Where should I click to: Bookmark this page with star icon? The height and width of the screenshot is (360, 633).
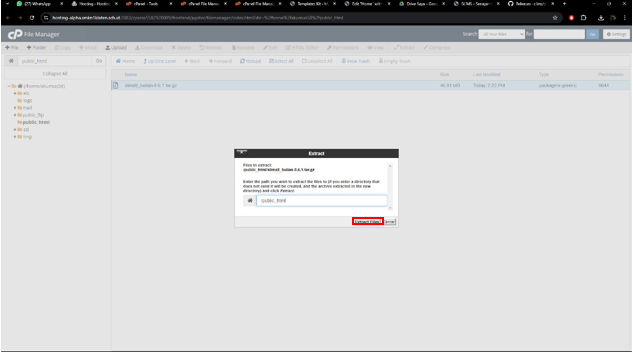[555, 18]
